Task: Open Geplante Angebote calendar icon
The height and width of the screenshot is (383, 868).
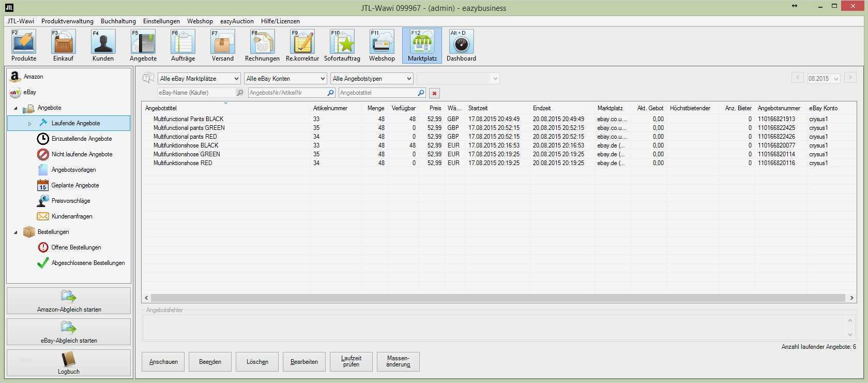Action: click(x=43, y=185)
